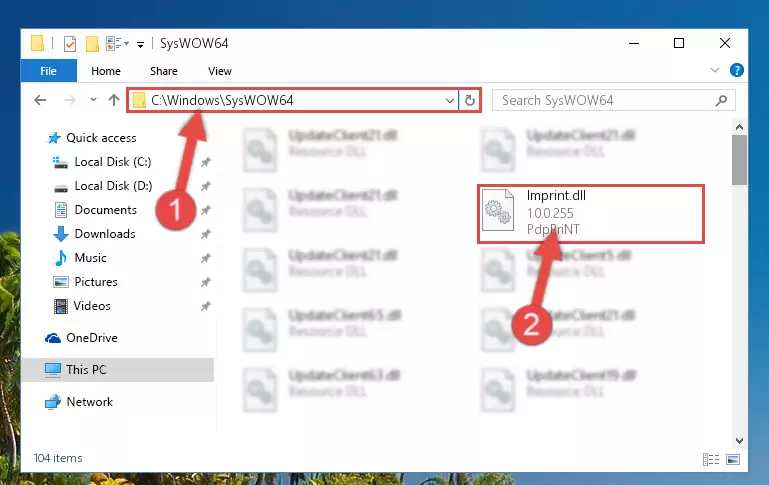This screenshot has width=769, height=485.
Task: Switch to the Home tab
Action: point(106,71)
